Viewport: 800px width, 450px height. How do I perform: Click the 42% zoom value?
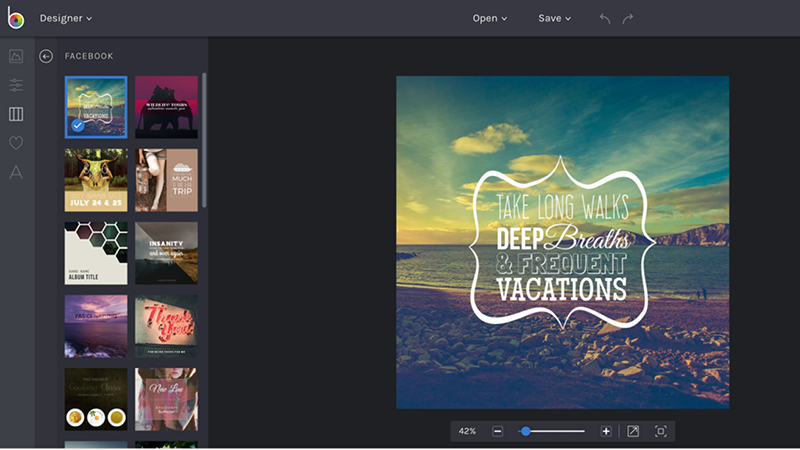click(467, 431)
